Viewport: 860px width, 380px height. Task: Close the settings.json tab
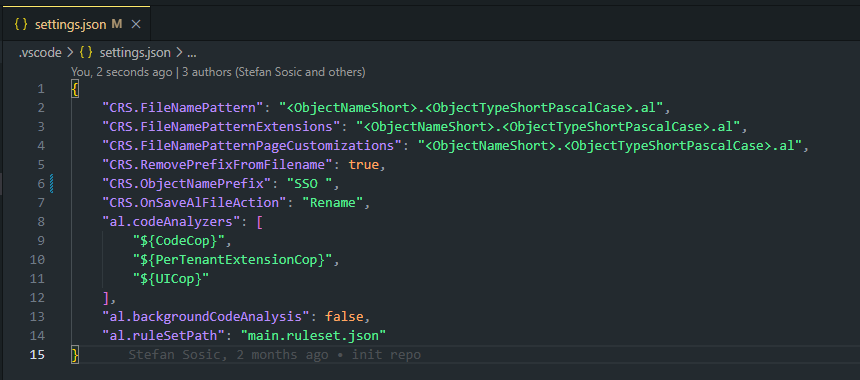pyautogui.click(x=136, y=24)
